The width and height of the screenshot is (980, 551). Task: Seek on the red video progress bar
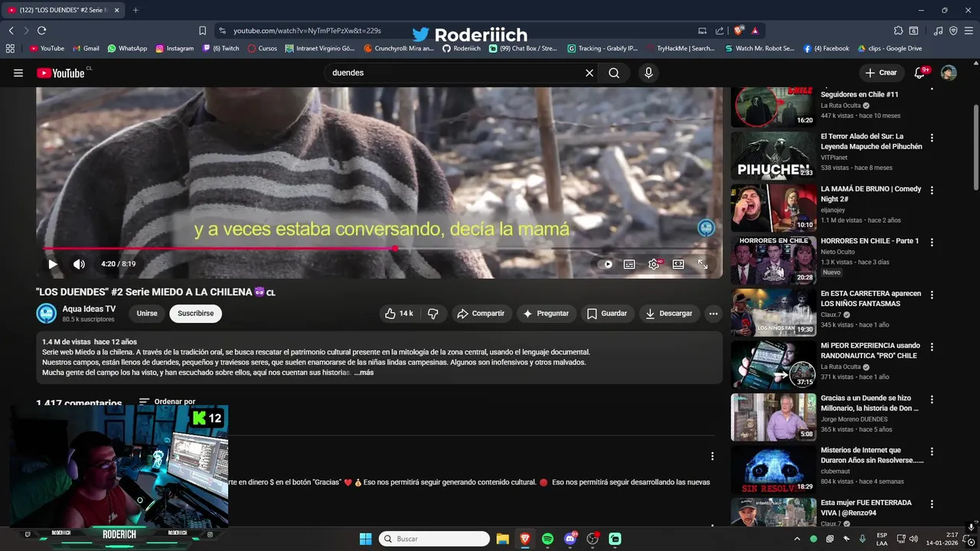(379, 249)
